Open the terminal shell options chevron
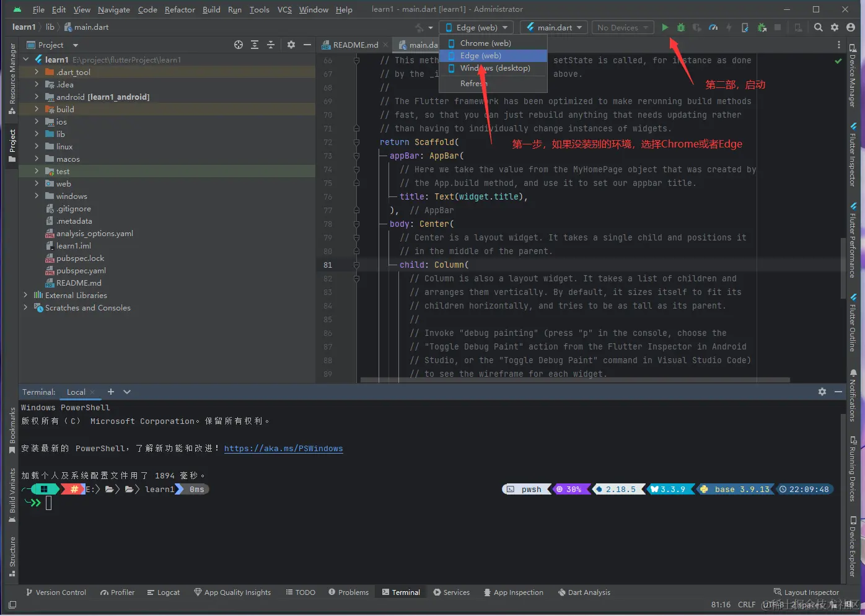Image resolution: width=865 pixels, height=616 pixels. (x=127, y=392)
